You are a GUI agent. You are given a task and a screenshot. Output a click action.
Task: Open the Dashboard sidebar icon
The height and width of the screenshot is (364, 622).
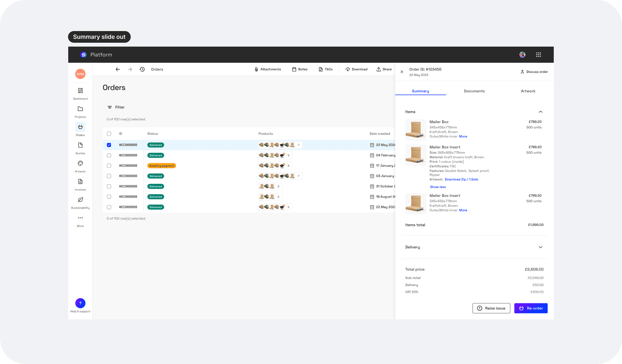(x=80, y=91)
